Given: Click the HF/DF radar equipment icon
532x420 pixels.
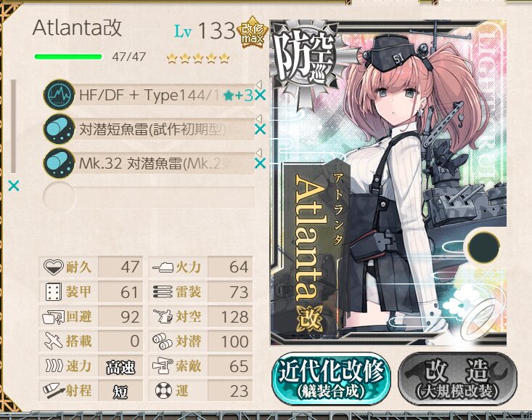Looking at the screenshot, I should (x=60, y=94).
